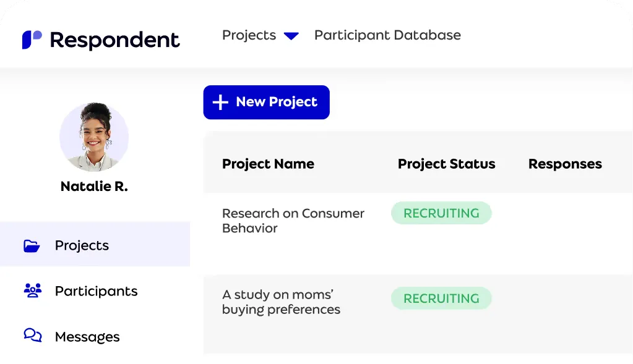Open the Project Status filter header
The height and width of the screenshot is (364, 633).
click(446, 164)
